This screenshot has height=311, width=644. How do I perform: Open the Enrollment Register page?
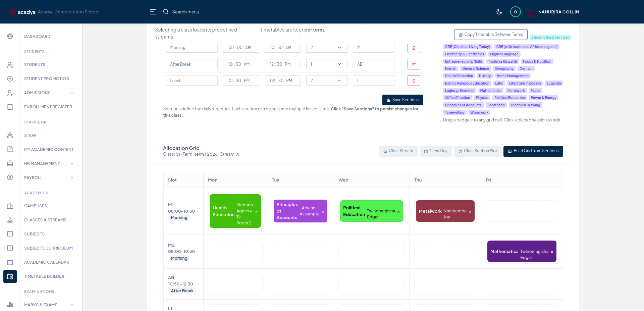[48, 107]
